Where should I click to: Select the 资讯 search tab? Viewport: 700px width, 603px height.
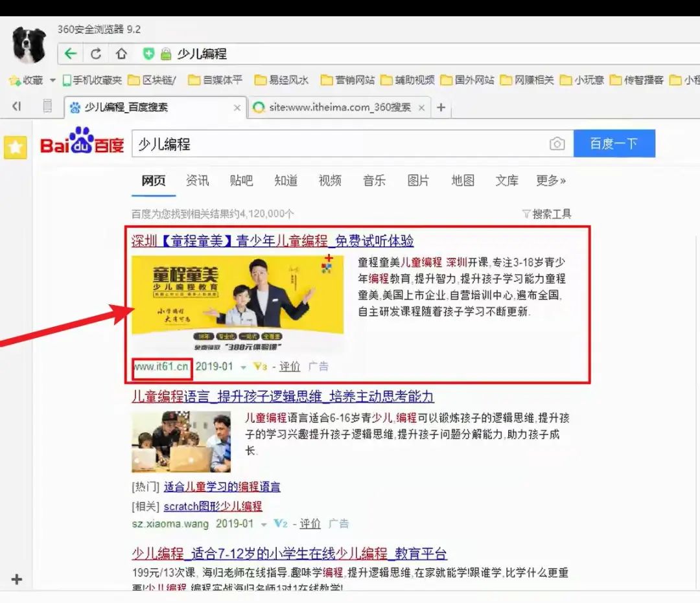pos(197,181)
